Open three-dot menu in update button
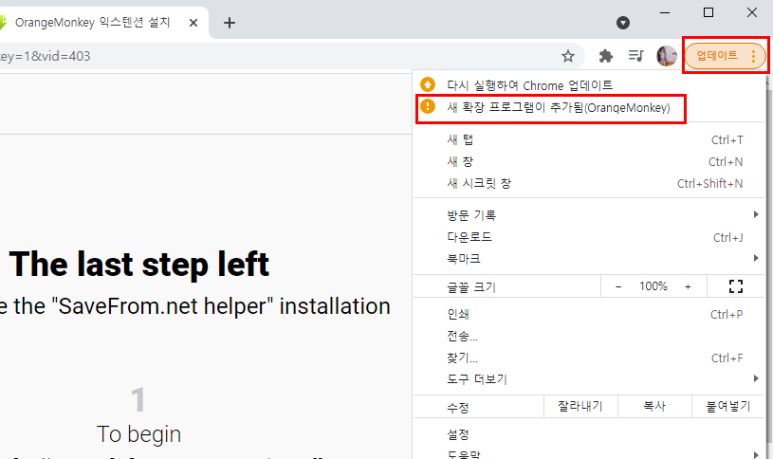773x459 pixels. click(x=753, y=56)
